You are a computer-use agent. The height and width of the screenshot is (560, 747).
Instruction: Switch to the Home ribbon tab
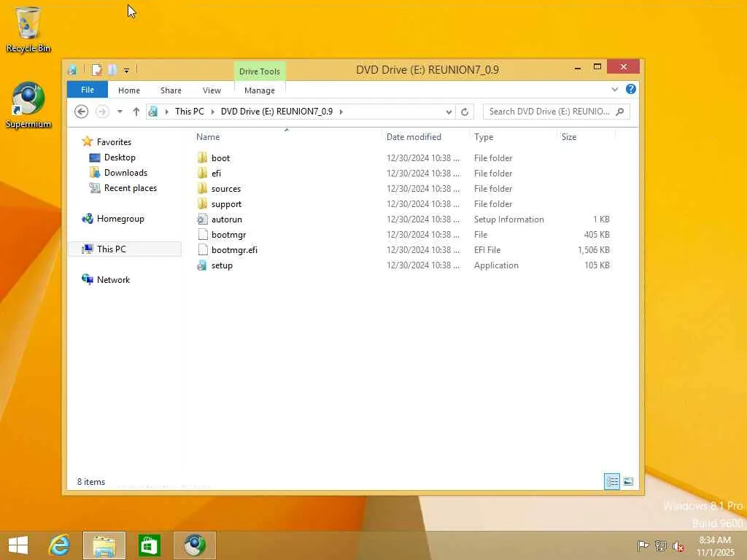[x=128, y=90]
